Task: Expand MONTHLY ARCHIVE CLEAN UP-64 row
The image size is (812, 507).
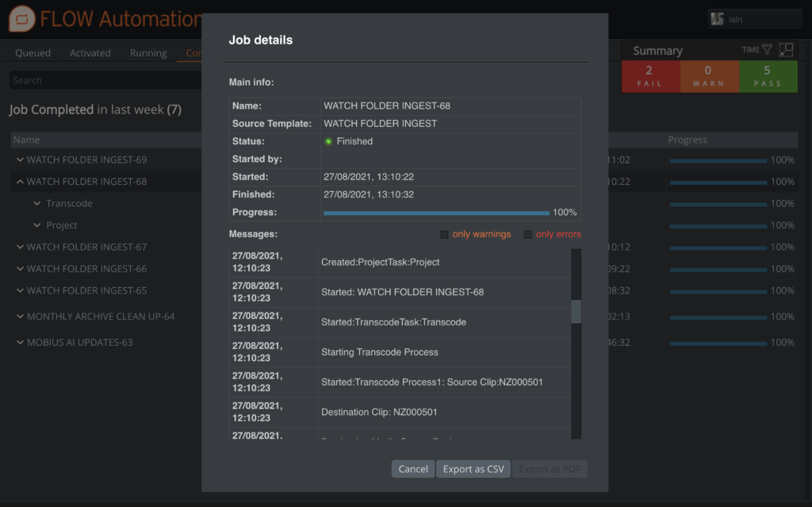Action: coord(20,317)
